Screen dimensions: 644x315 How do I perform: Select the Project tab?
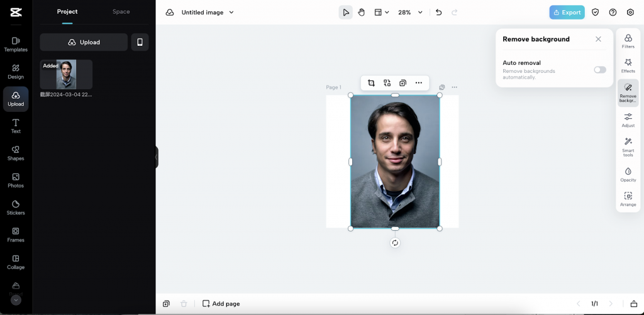(x=67, y=12)
